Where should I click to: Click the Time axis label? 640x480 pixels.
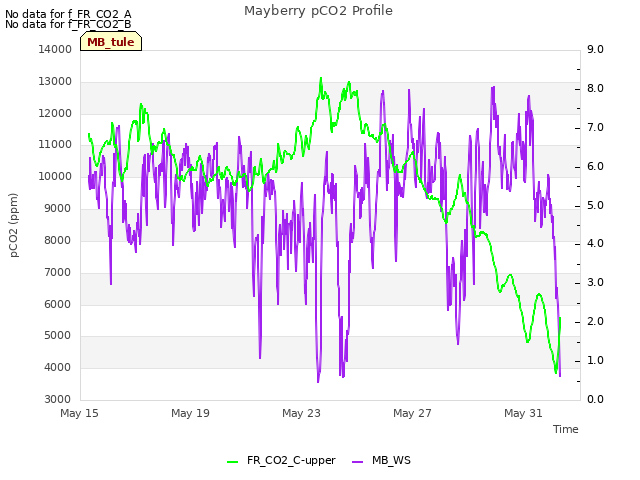coord(566,429)
